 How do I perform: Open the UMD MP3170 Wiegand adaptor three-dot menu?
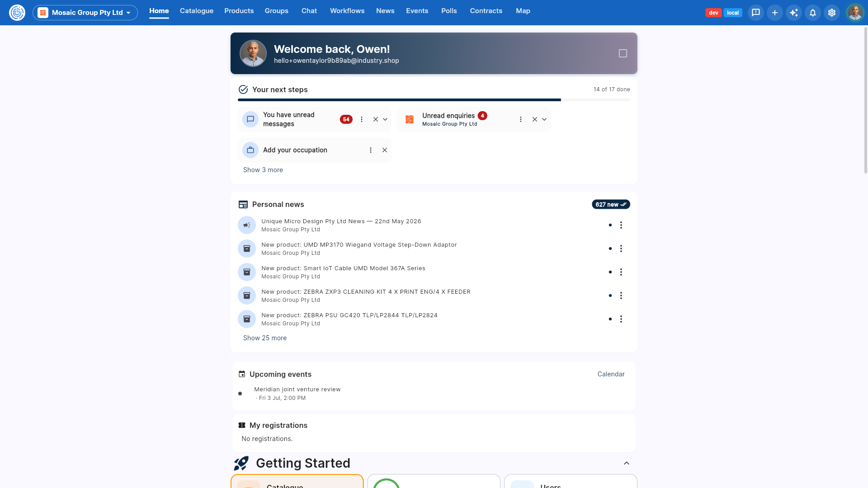[621, 249]
